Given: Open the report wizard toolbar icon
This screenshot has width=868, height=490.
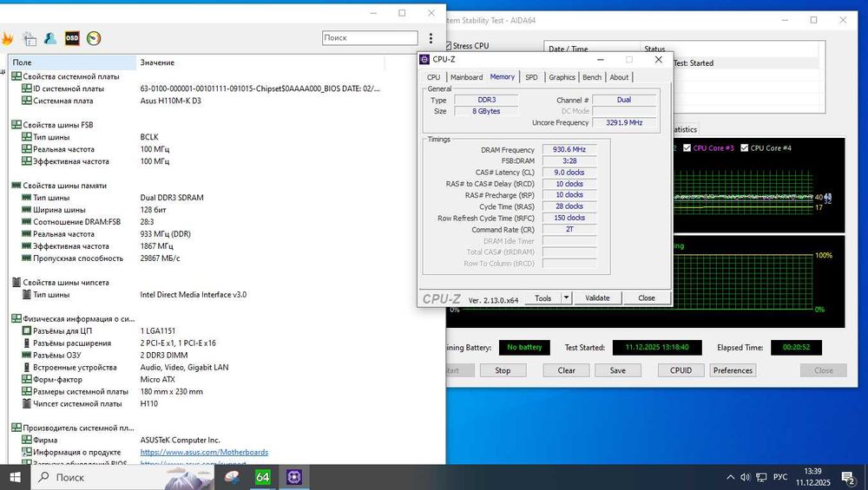Looking at the screenshot, I should click(29, 38).
